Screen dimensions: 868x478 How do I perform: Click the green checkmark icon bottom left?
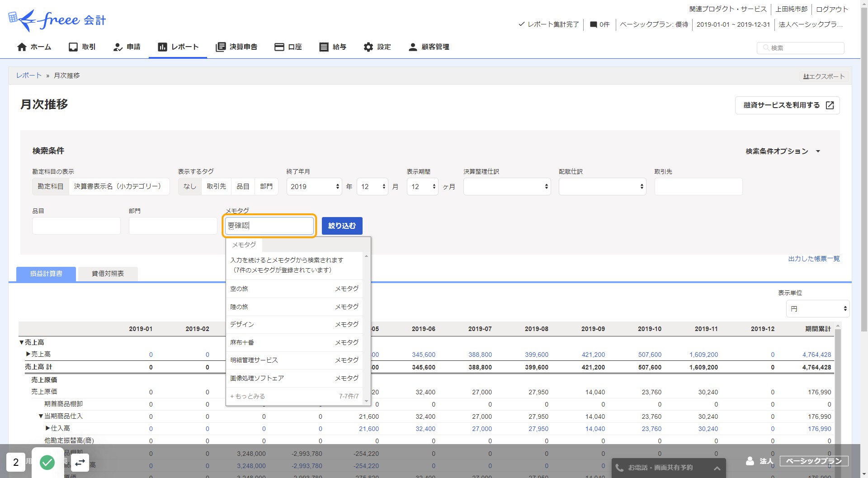(47, 462)
